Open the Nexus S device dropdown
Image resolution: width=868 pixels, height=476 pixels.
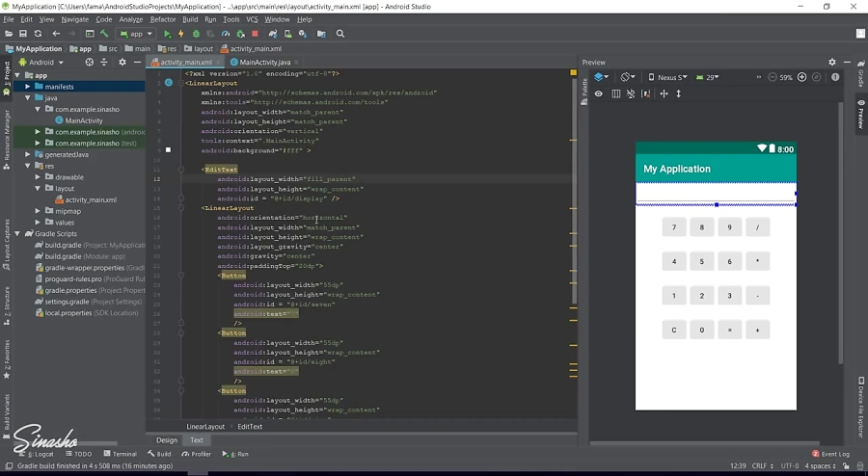click(668, 77)
